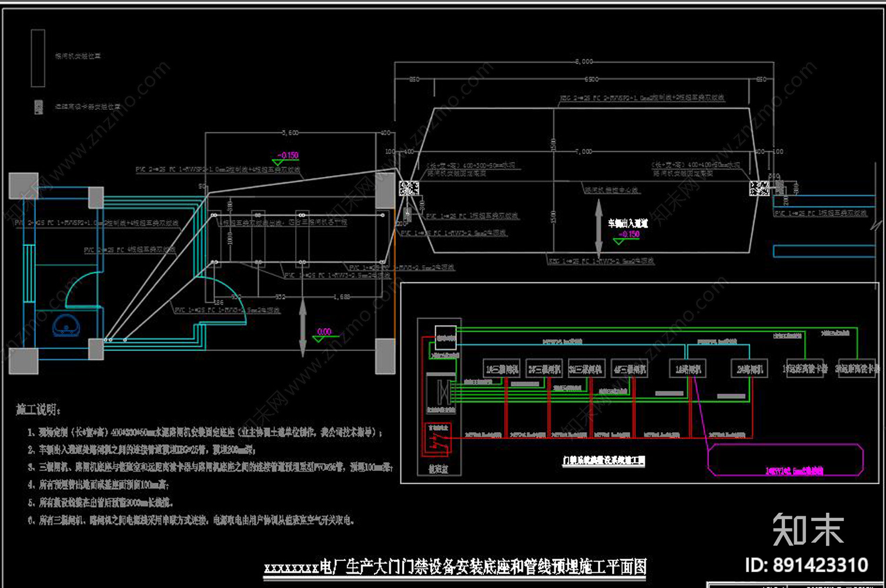
Task: Click construction note 1 about 400*300*50mm base
Action: pos(205,433)
